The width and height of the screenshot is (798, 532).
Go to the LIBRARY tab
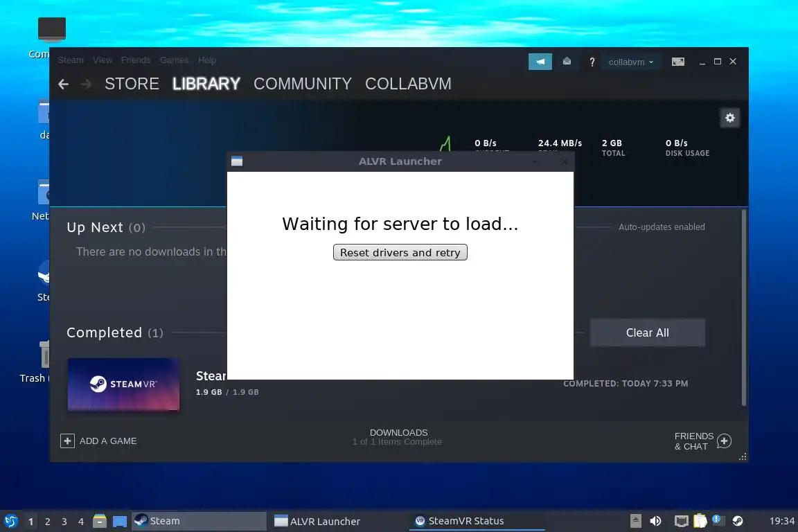point(206,84)
